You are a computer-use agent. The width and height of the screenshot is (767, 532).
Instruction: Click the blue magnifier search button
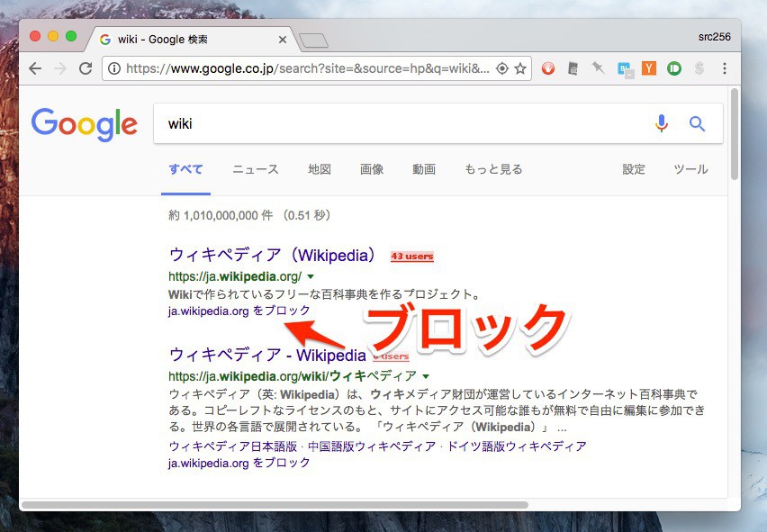tap(697, 123)
